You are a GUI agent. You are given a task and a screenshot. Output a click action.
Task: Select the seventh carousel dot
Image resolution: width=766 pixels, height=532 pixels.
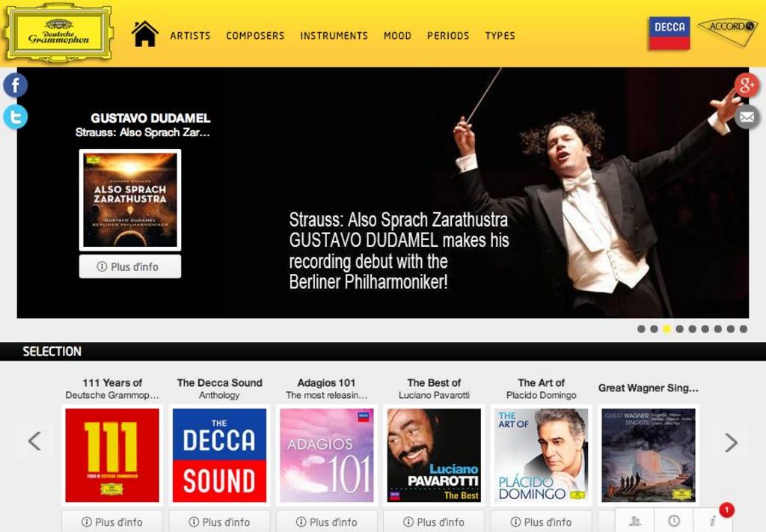(x=717, y=329)
